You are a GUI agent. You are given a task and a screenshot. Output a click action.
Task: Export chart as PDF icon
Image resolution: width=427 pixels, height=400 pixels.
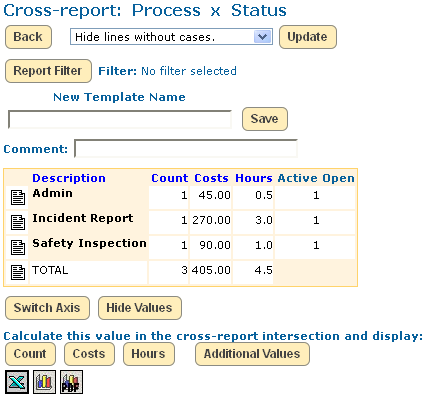coord(71,382)
